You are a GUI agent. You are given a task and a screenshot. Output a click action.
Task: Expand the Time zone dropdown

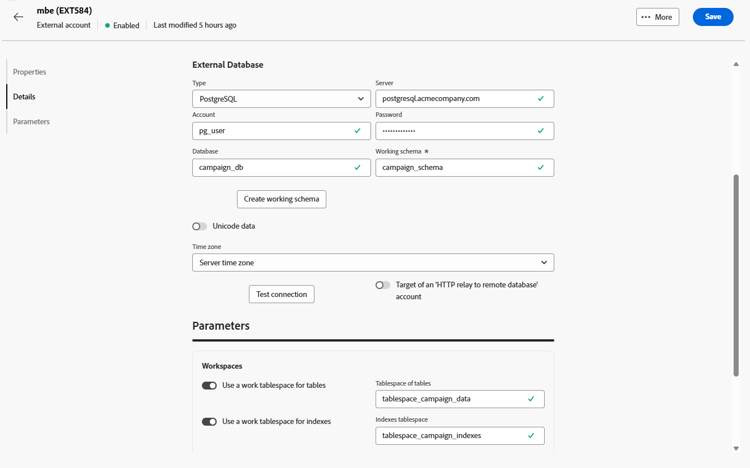pos(373,263)
